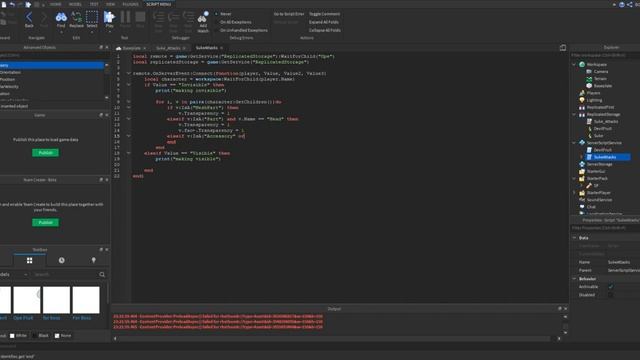Switch to the HOME ribbon tab
Viewport: 640px width, 360px height.
pyautogui.click(x=55, y=4)
